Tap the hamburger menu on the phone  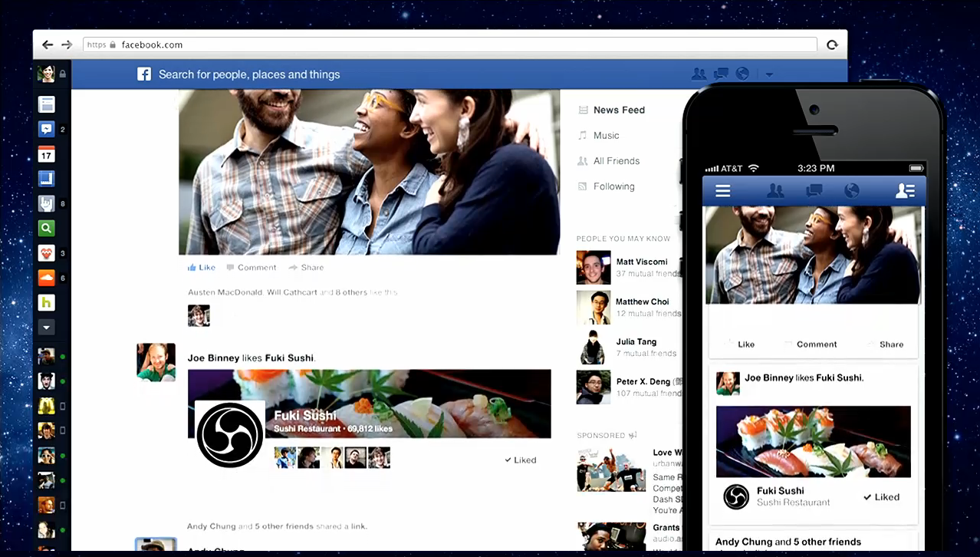pyautogui.click(x=722, y=191)
